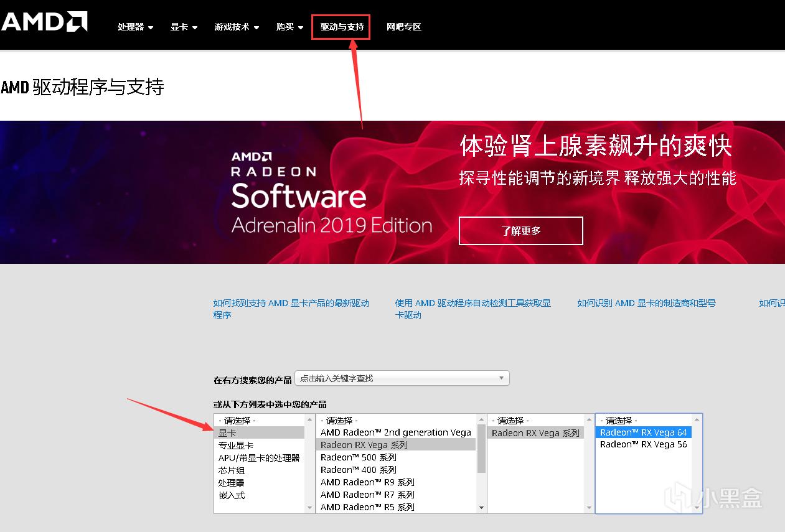The height and width of the screenshot is (532, 785).
Task: Expand the 显卡 menu chevron
Action: click(x=195, y=27)
